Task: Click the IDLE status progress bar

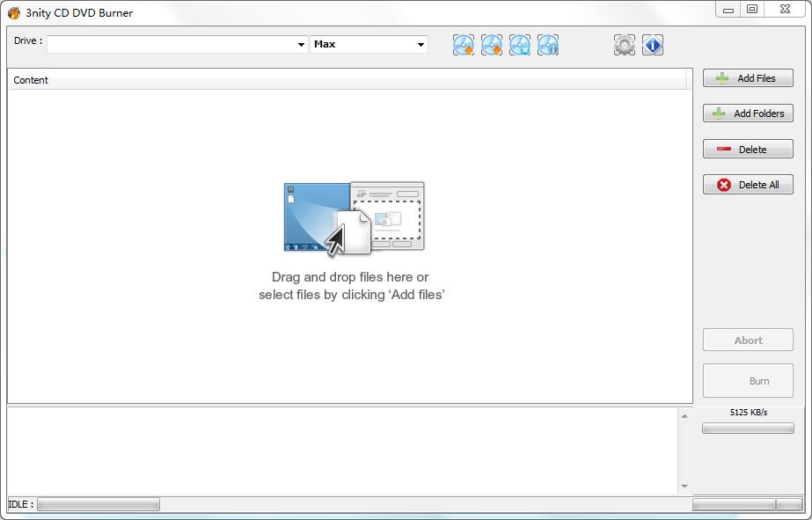Action: 99,505
